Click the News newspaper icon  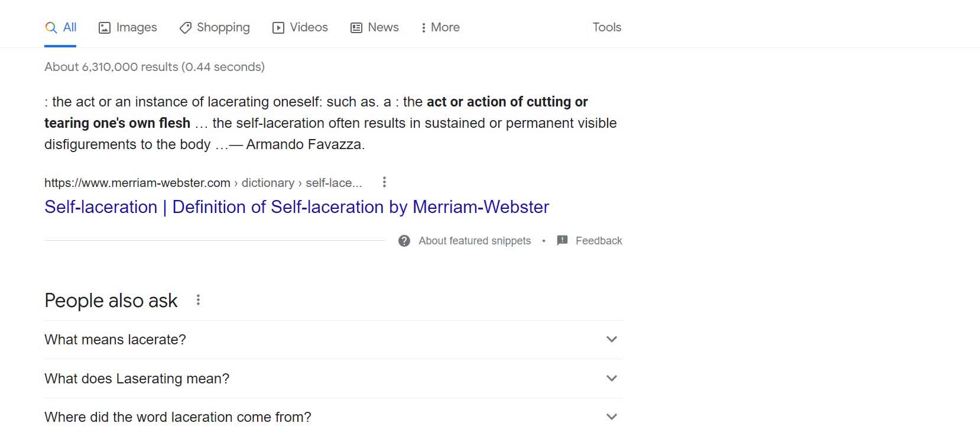coord(356,28)
